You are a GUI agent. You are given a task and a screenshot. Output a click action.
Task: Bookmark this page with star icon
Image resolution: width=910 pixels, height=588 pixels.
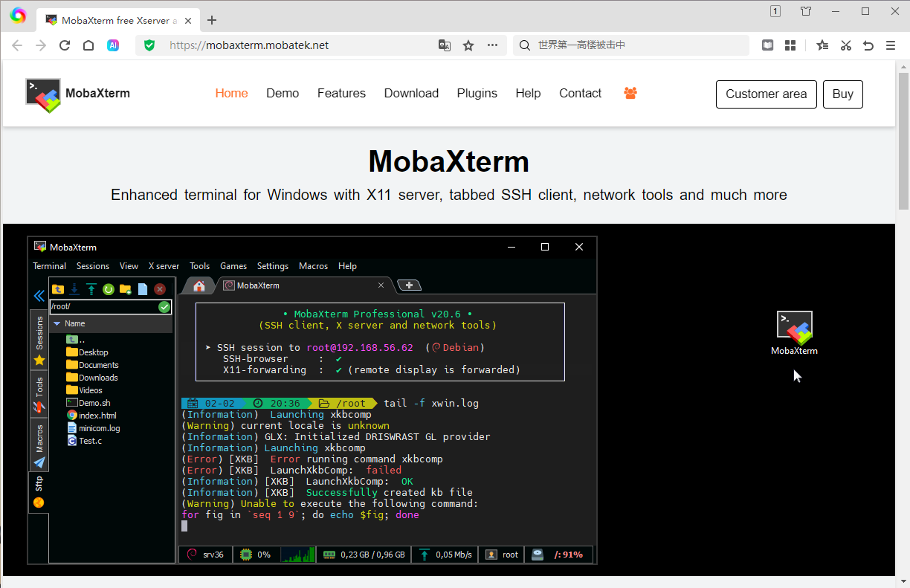pyautogui.click(x=468, y=45)
